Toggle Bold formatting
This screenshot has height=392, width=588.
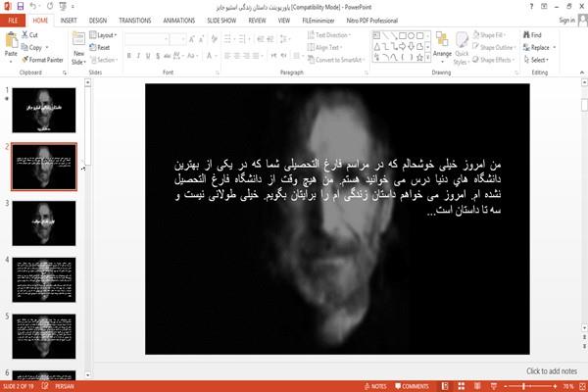pyautogui.click(x=129, y=56)
